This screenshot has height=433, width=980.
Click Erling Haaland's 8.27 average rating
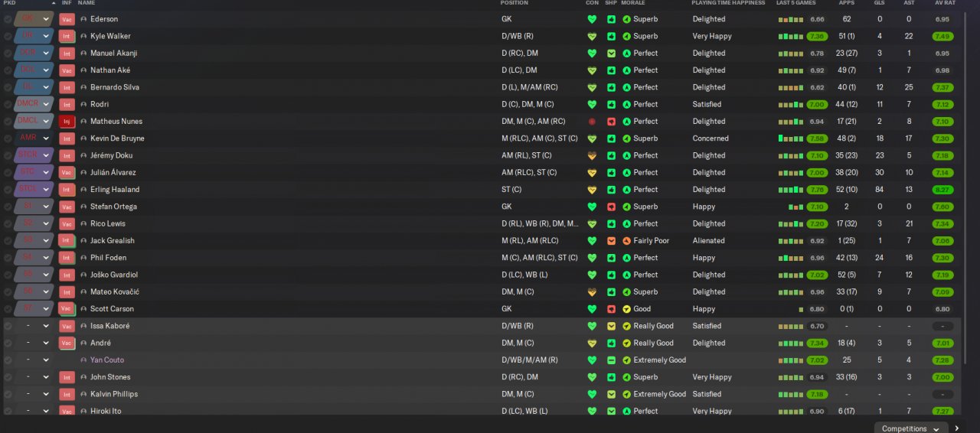[x=942, y=189]
